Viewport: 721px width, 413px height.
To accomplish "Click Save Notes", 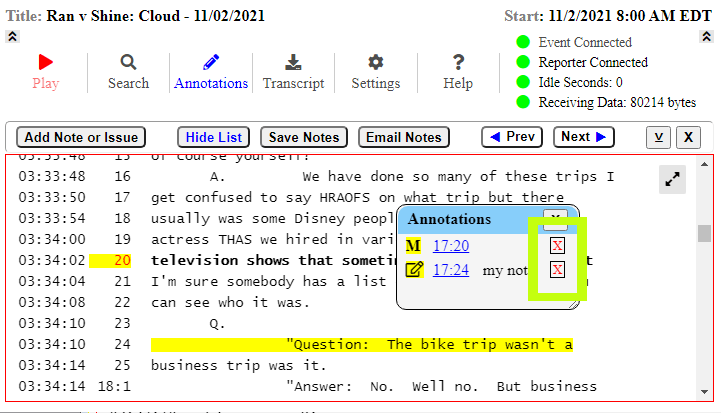I will [x=304, y=137].
